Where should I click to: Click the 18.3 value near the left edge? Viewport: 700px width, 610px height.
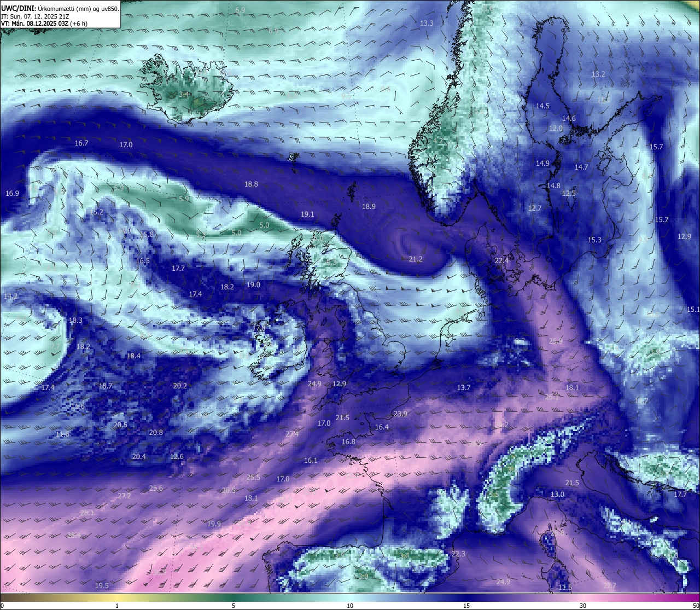[75, 320]
